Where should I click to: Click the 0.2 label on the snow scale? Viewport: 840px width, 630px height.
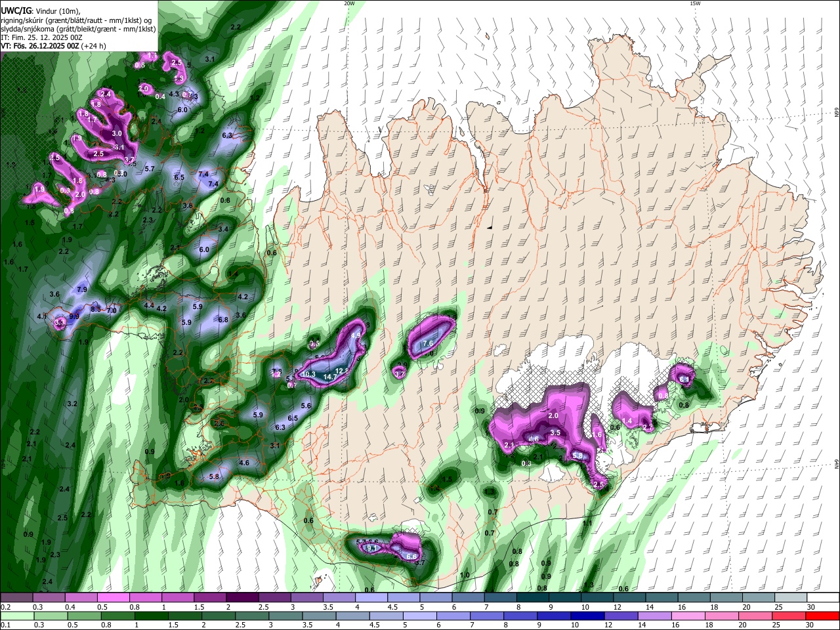[5, 607]
